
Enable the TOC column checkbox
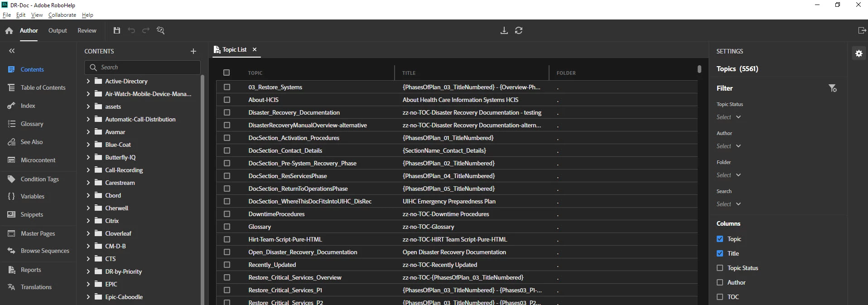tap(720, 297)
